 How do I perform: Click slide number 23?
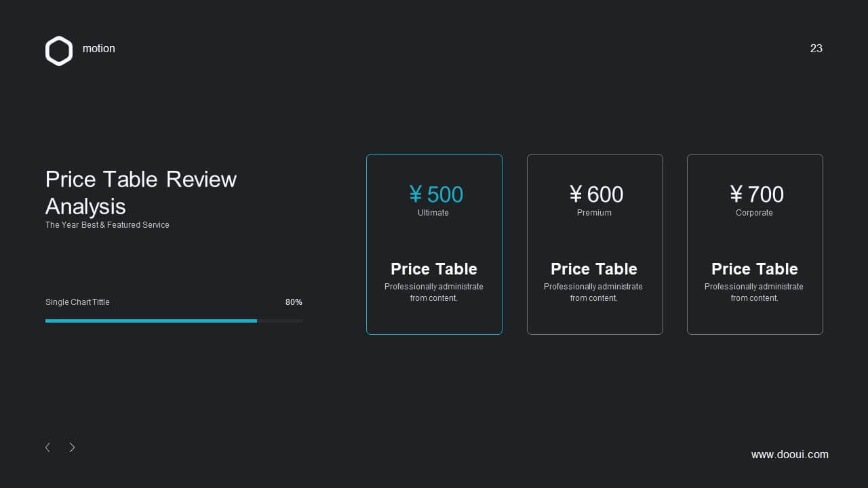816,49
